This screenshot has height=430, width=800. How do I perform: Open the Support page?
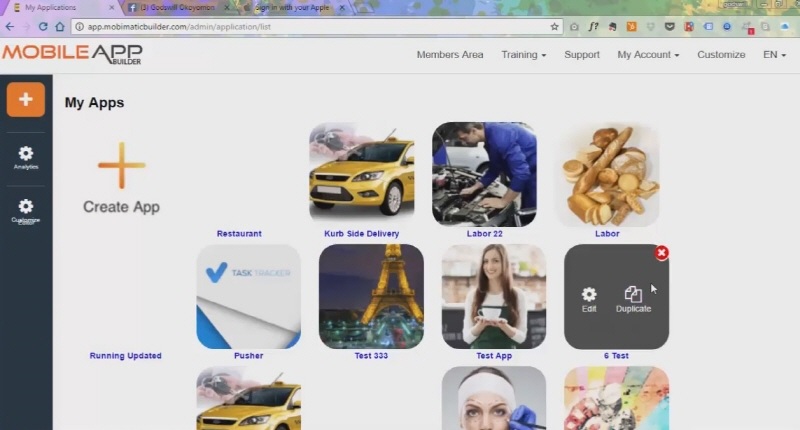(582, 55)
